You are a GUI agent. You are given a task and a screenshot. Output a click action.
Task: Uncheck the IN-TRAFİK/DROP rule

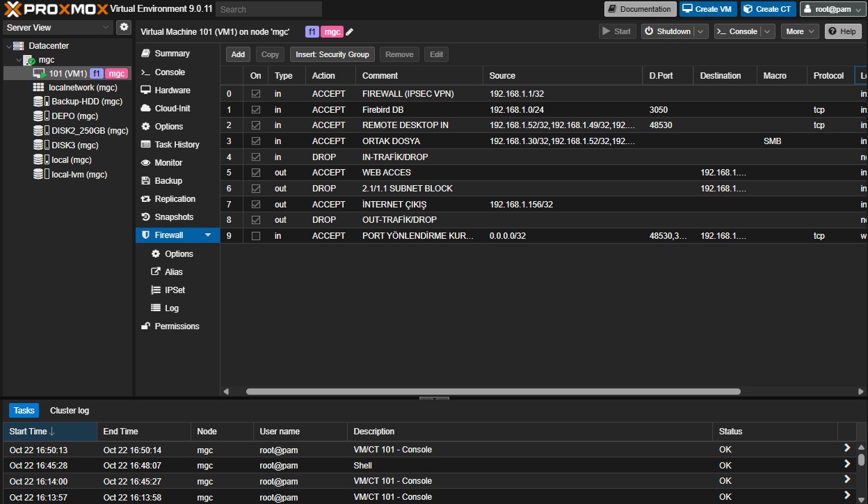[256, 157]
